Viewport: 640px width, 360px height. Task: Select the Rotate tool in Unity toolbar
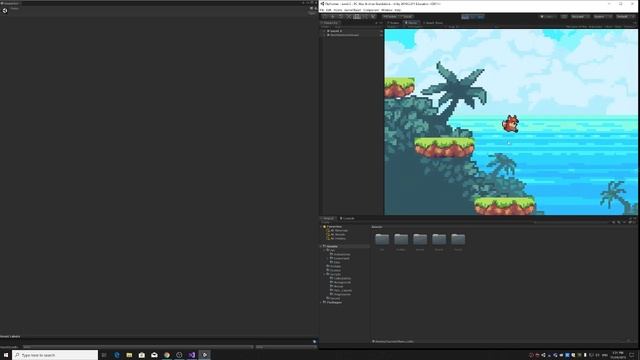tap(341, 17)
